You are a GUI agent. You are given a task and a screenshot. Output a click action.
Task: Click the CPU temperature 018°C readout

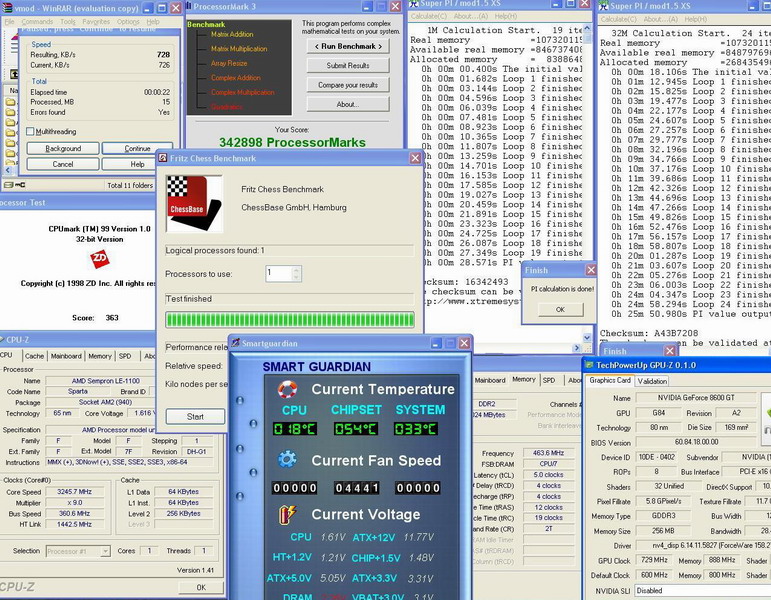(295, 428)
